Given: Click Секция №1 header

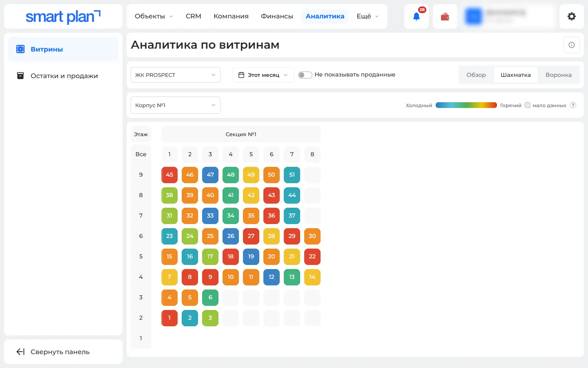Looking at the screenshot, I should coord(241,134).
